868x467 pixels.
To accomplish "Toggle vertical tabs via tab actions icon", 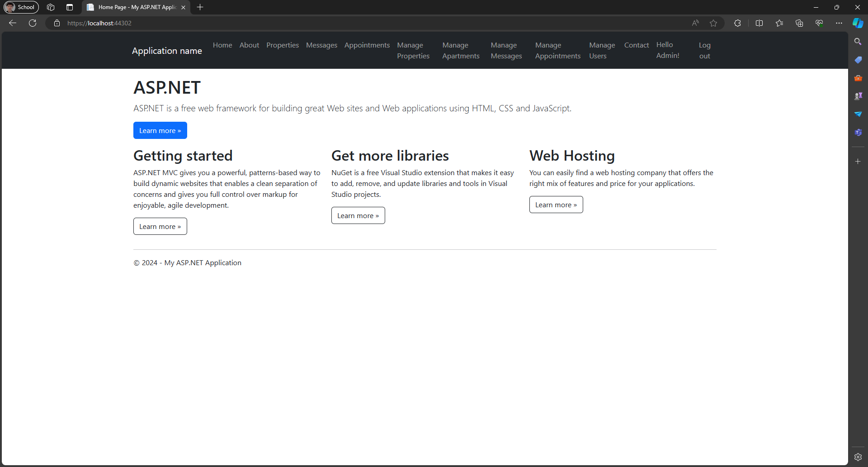I will pos(70,7).
